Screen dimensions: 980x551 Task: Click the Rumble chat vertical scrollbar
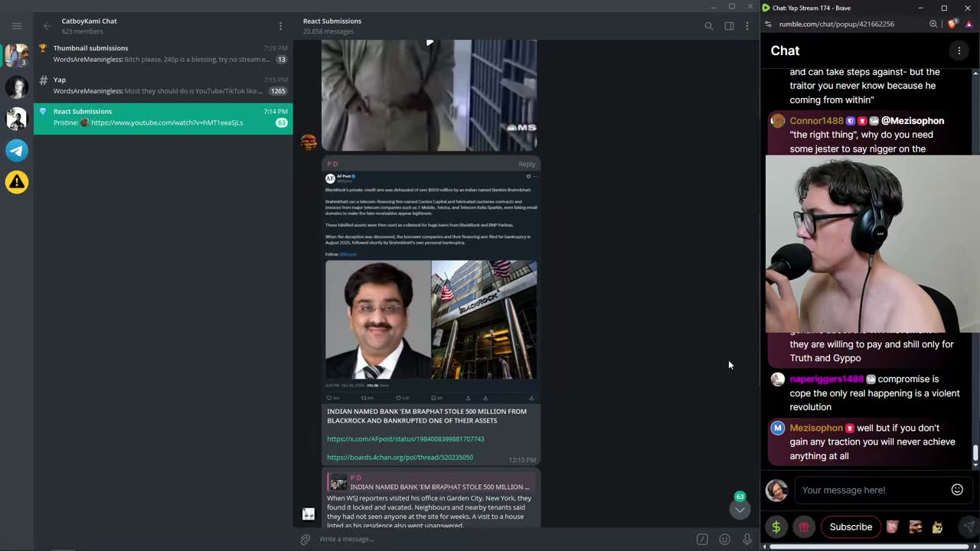[975, 453]
